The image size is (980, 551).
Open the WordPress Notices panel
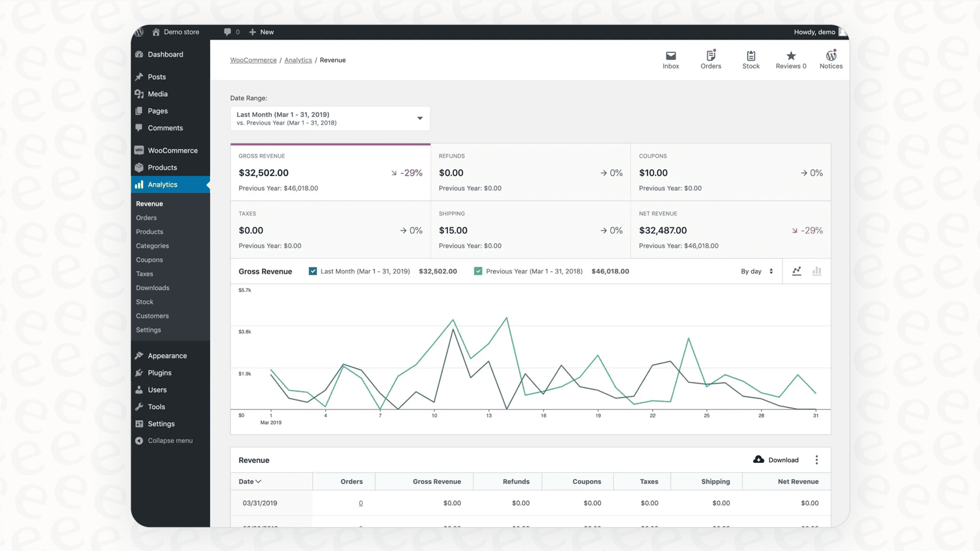point(831,58)
